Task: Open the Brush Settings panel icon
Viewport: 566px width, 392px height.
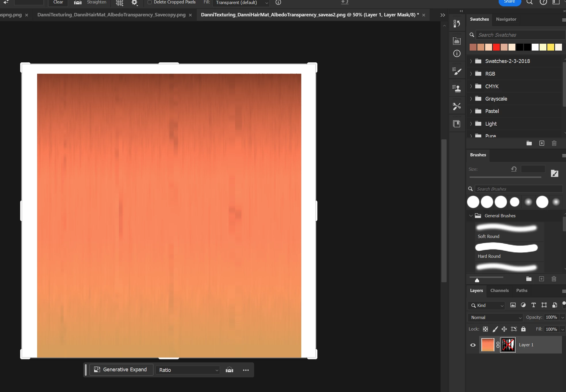Action: (x=457, y=71)
